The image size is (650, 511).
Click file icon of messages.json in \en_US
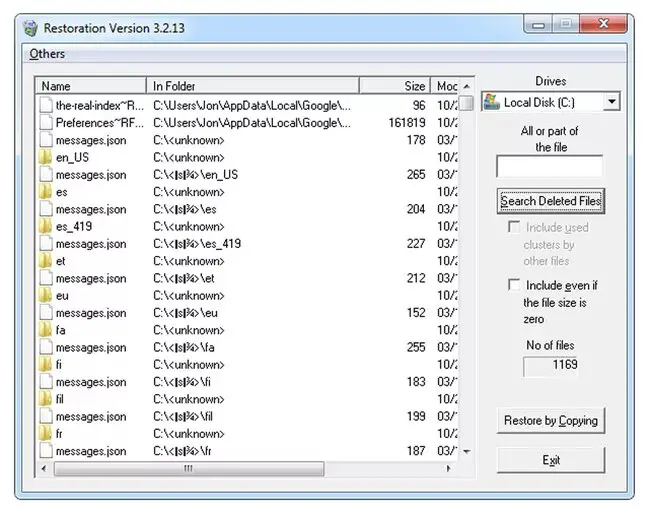pos(46,174)
